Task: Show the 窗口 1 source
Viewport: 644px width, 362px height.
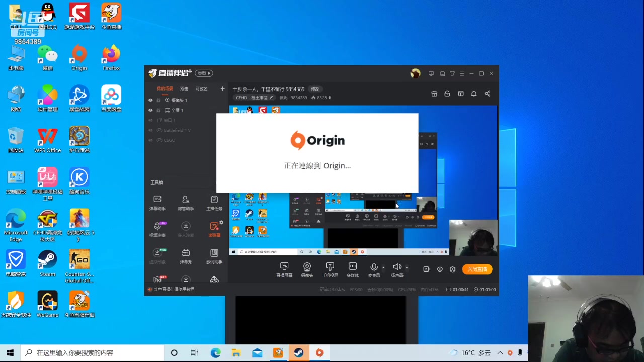Action: pos(150,120)
